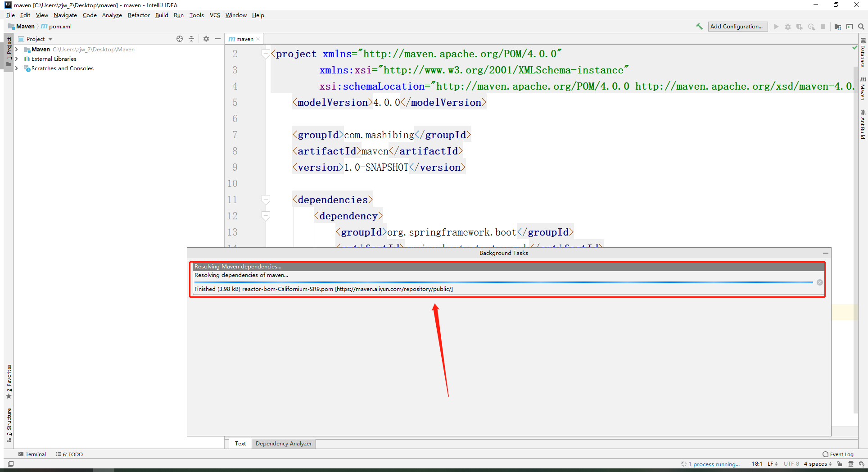Collapse all nodes in the Project panel
Viewport: 868px width, 472px height.
point(191,39)
